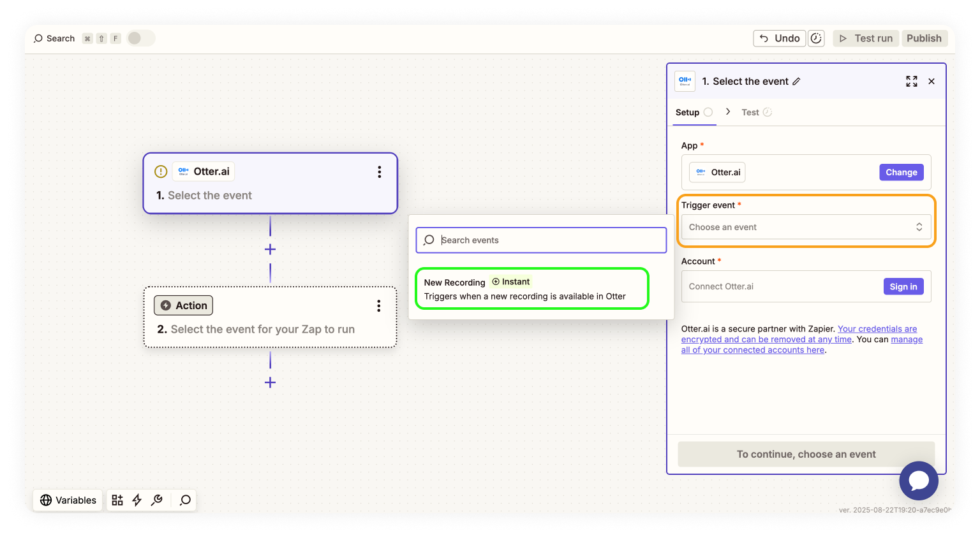This screenshot has height=538, width=980.
Task: Add a step between trigger and action
Action: point(270,249)
